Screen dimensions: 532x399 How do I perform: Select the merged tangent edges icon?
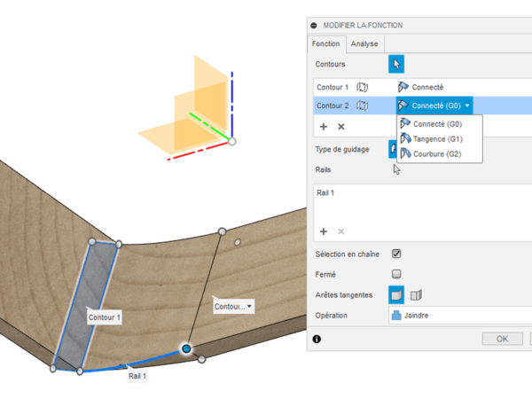[396, 294]
